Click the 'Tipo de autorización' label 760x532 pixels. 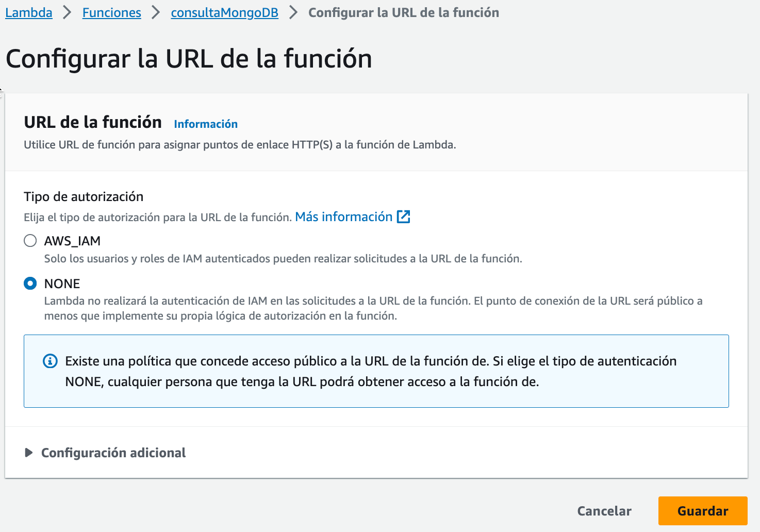click(x=84, y=196)
